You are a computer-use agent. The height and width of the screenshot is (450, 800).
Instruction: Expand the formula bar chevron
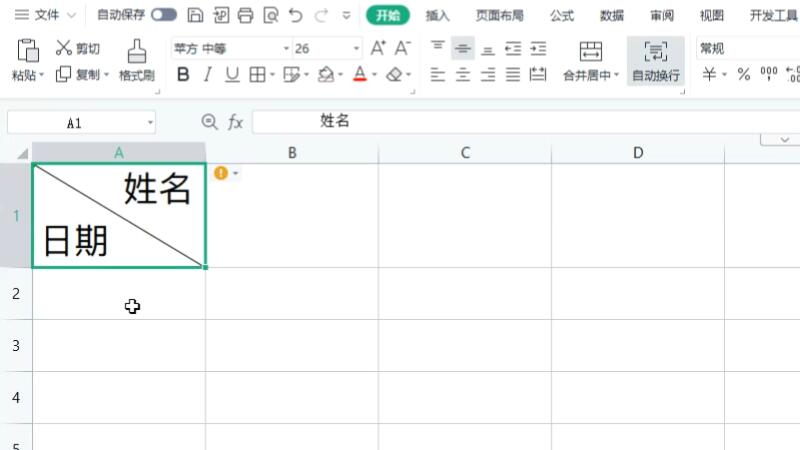click(x=784, y=140)
